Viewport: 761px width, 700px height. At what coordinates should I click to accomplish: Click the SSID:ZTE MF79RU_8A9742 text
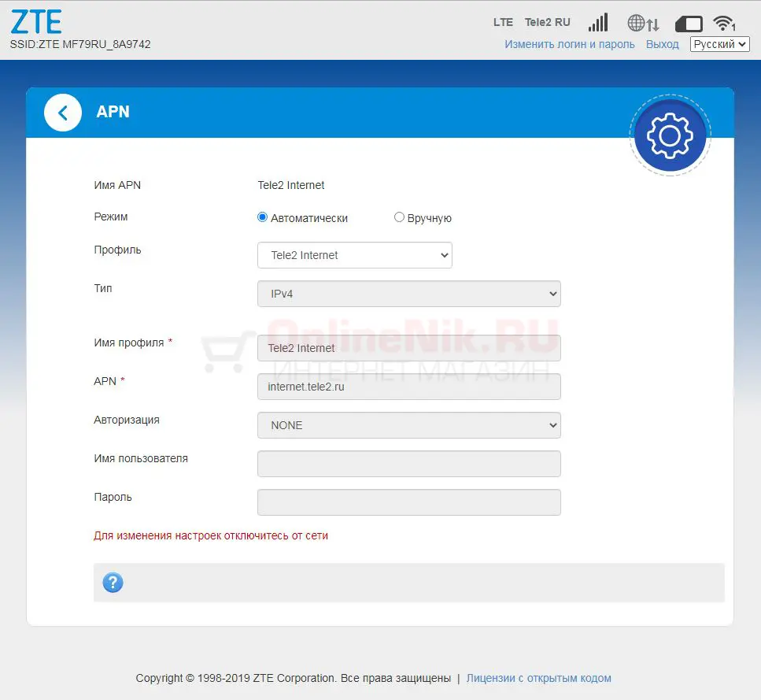click(x=80, y=44)
